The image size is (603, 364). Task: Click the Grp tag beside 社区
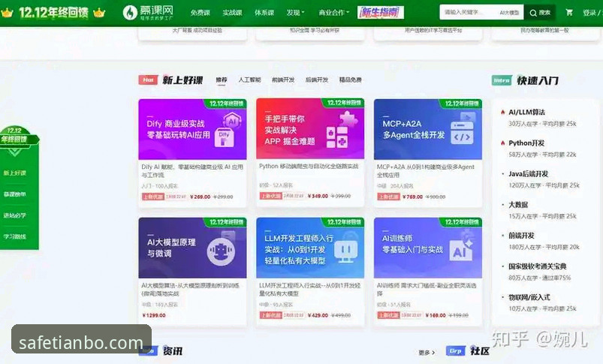pyautogui.click(x=455, y=351)
